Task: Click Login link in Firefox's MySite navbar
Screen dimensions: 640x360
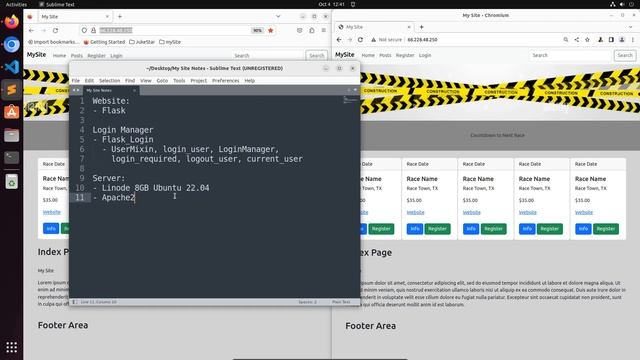Action: click(116, 56)
